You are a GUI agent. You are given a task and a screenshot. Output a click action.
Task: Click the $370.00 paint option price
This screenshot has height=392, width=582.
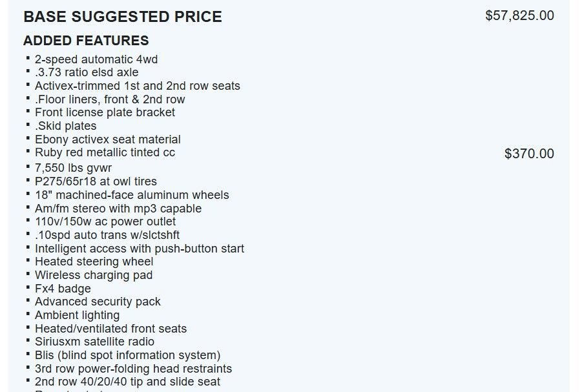tap(529, 154)
